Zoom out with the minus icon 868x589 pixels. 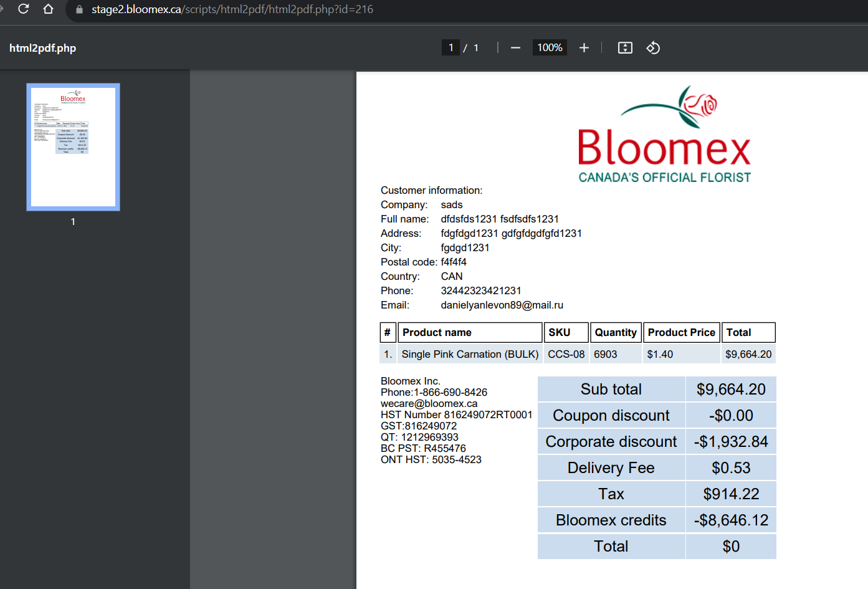coord(515,48)
